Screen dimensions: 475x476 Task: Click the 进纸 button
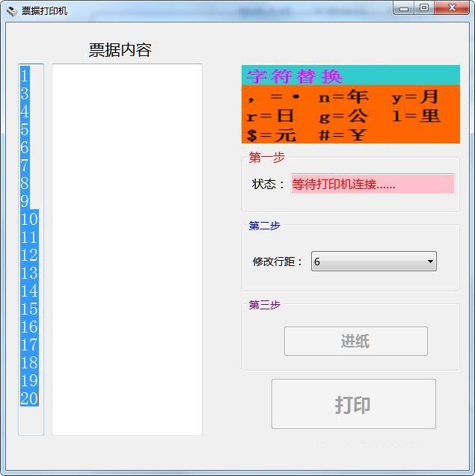point(356,341)
